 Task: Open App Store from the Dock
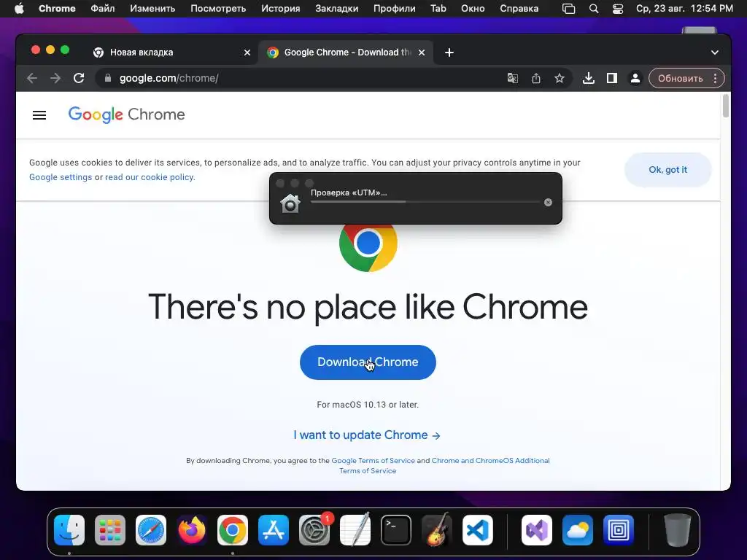click(x=274, y=529)
